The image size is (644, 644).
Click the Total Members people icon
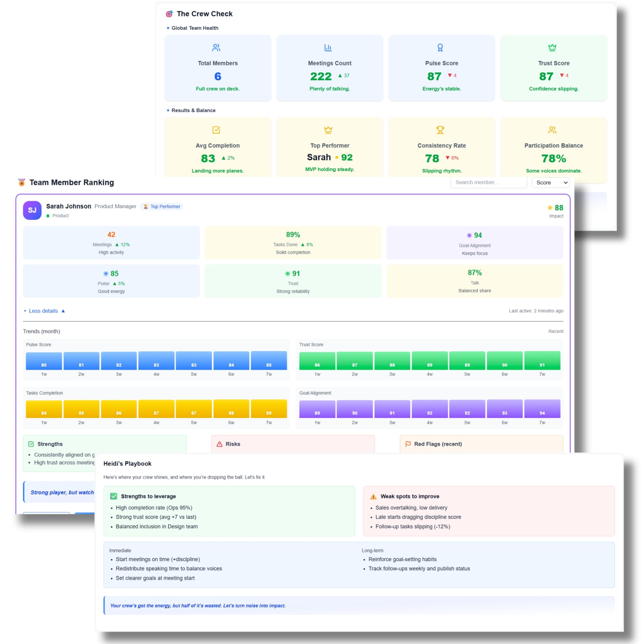(216, 48)
